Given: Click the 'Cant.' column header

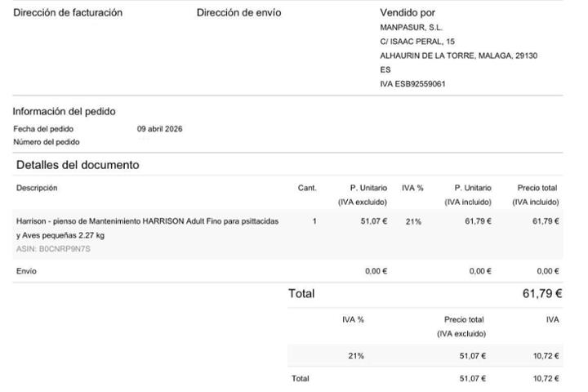Looking at the screenshot, I should coord(307,188).
